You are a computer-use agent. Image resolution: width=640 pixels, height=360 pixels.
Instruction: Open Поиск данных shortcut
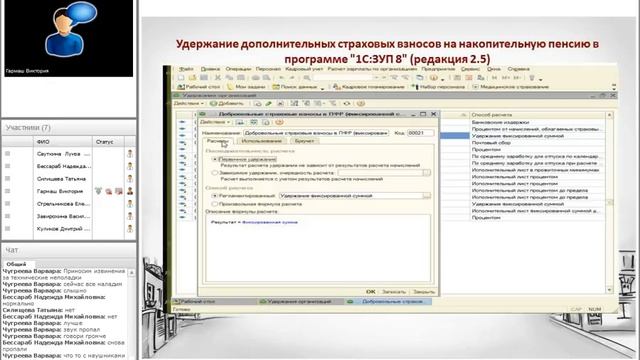coord(295,87)
